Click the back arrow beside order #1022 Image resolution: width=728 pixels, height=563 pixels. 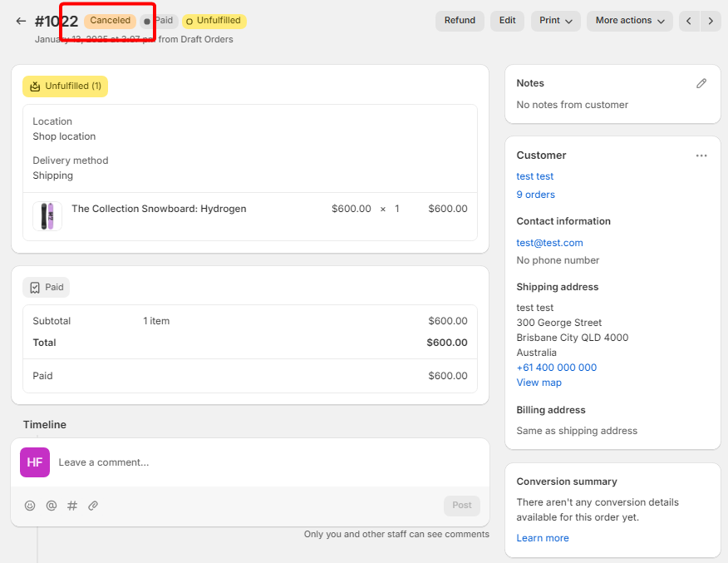pos(21,21)
